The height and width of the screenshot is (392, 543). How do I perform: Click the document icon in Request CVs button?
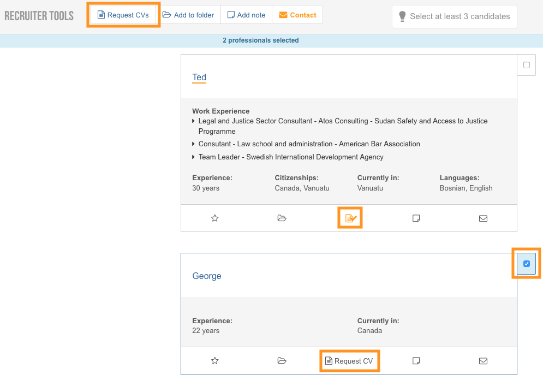click(101, 15)
